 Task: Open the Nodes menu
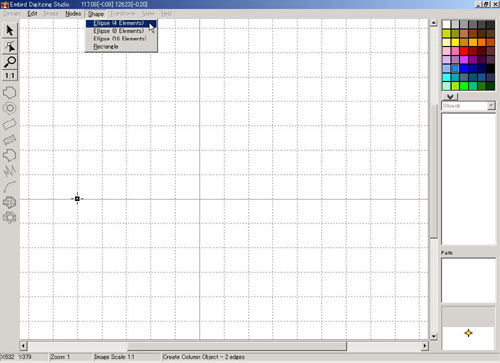click(73, 14)
